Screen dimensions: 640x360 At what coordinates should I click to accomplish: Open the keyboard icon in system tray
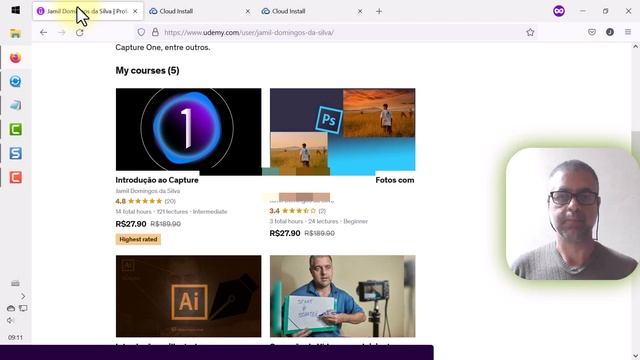click(x=16, y=283)
